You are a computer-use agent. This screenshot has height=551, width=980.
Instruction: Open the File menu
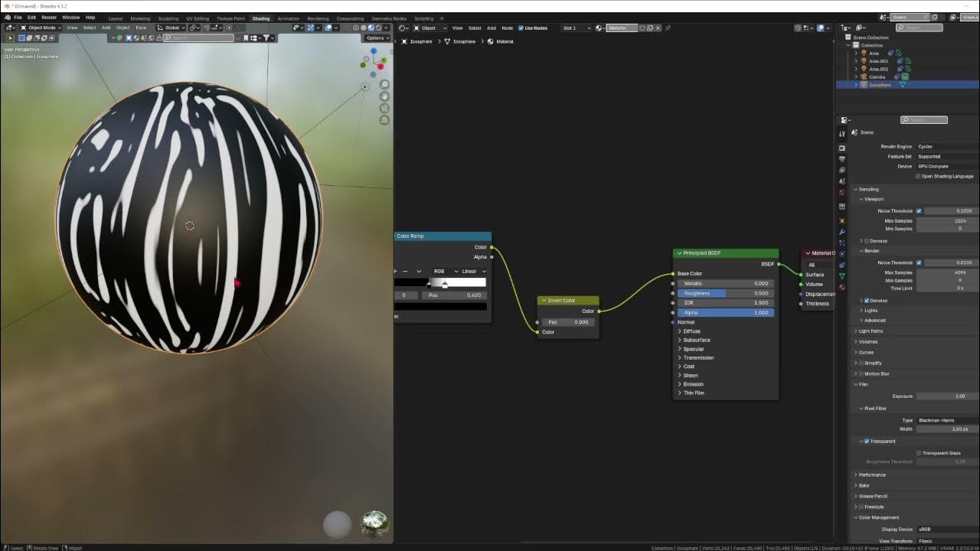(18, 17)
